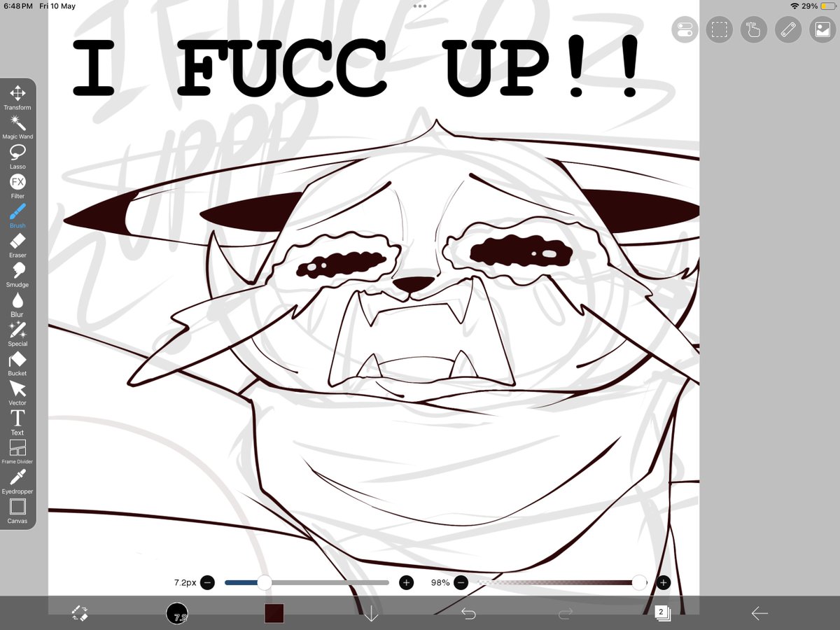The height and width of the screenshot is (630, 840).
Task: Increase brush thickness with plus button
Action: coord(406,582)
